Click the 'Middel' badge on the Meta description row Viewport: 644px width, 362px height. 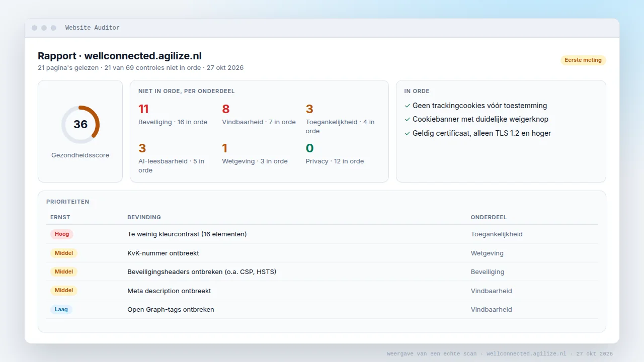[64, 290]
